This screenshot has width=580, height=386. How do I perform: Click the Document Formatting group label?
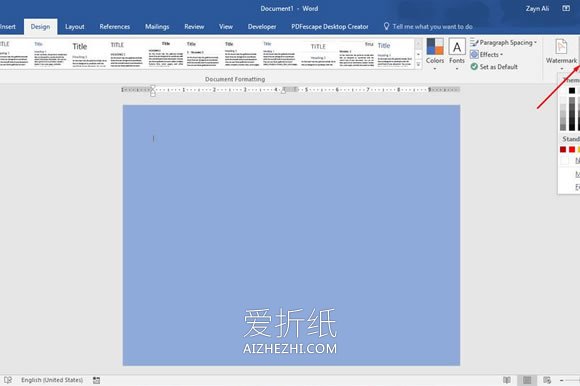click(235, 79)
